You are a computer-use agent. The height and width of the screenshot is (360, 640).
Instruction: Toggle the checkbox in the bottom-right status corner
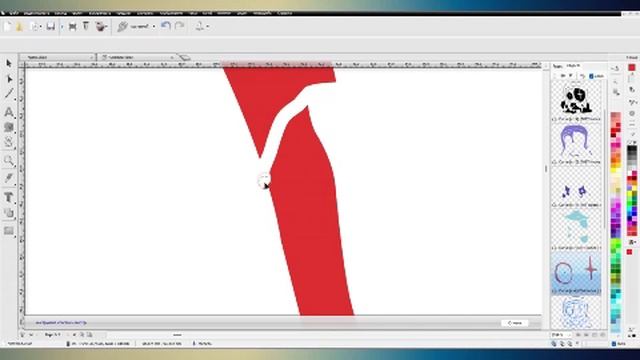tap(614, 344)
